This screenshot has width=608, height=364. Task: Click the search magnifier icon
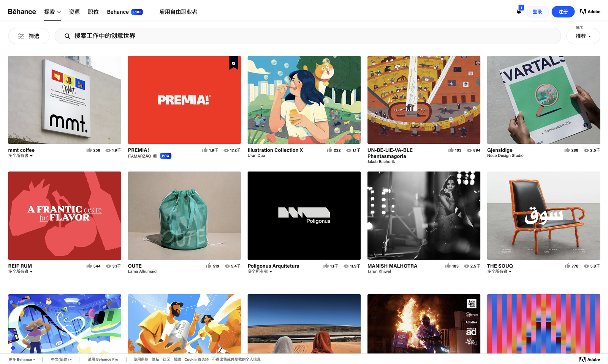pos(67,36)
